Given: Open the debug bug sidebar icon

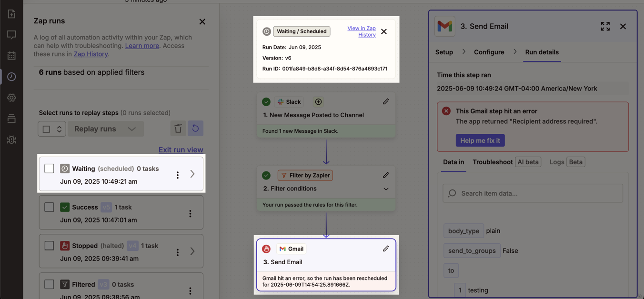Looking at the screenshot, I should click(11, 140).
